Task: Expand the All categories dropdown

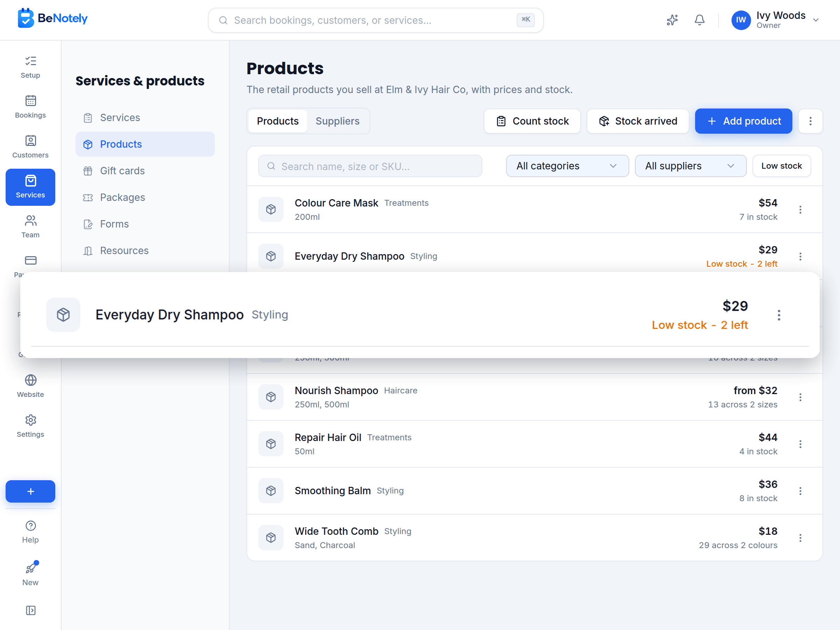Action: (x=567, y=166)
